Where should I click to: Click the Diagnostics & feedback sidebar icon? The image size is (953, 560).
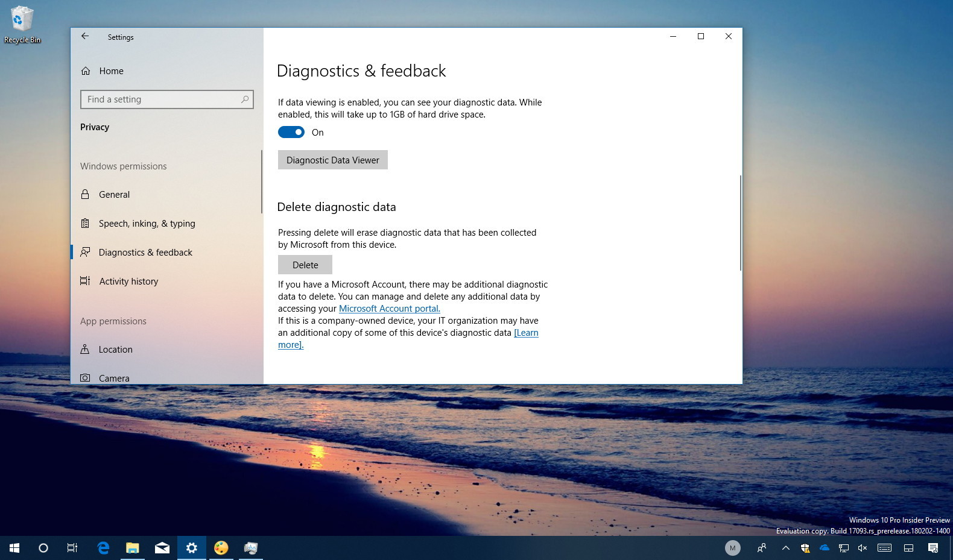pyautogui.click(x=85, y=252)
